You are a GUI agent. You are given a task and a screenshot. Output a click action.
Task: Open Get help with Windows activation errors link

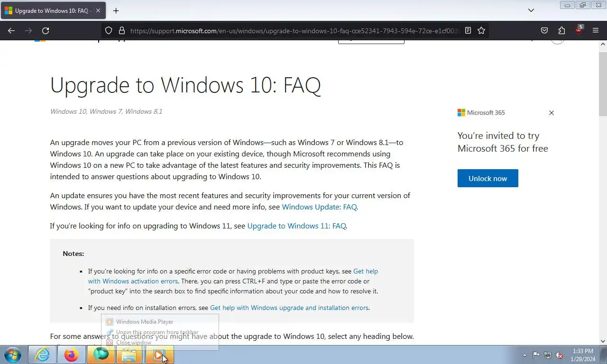233,276
